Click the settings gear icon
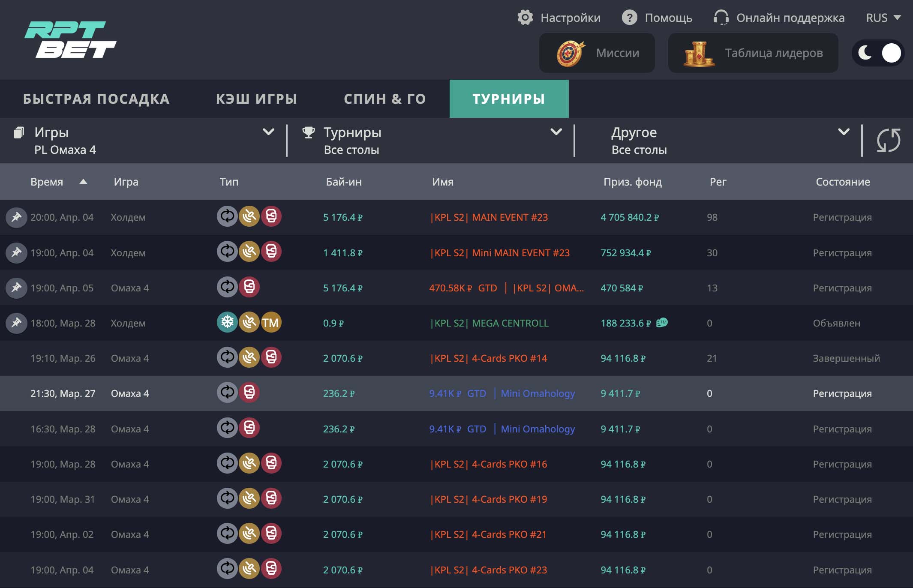 pyautogui.click(x=525, y=18)
